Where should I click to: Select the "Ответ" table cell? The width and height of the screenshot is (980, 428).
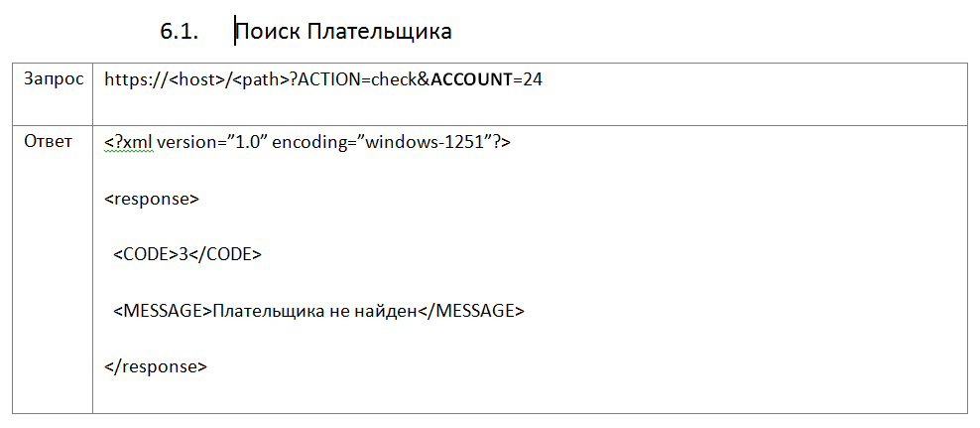point(48,141)
